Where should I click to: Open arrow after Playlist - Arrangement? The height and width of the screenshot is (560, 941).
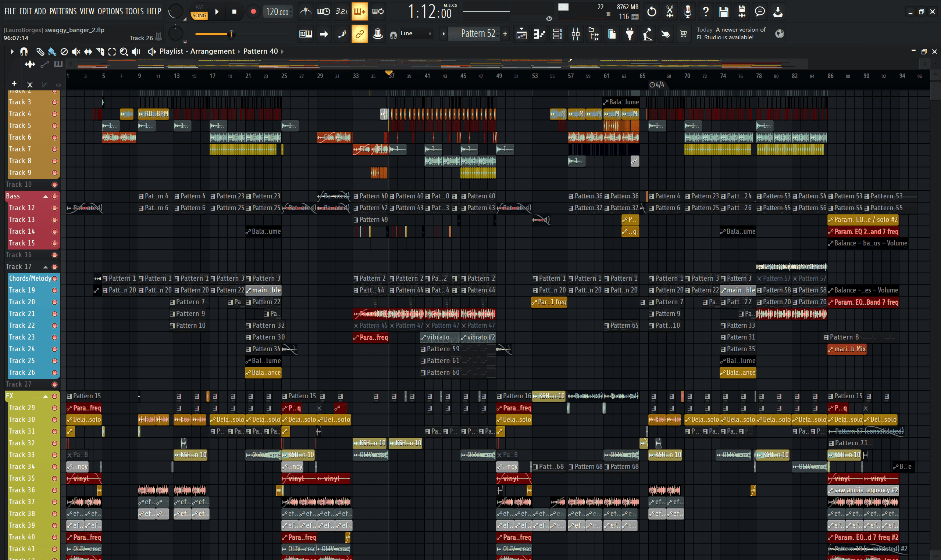click(238, 51)
